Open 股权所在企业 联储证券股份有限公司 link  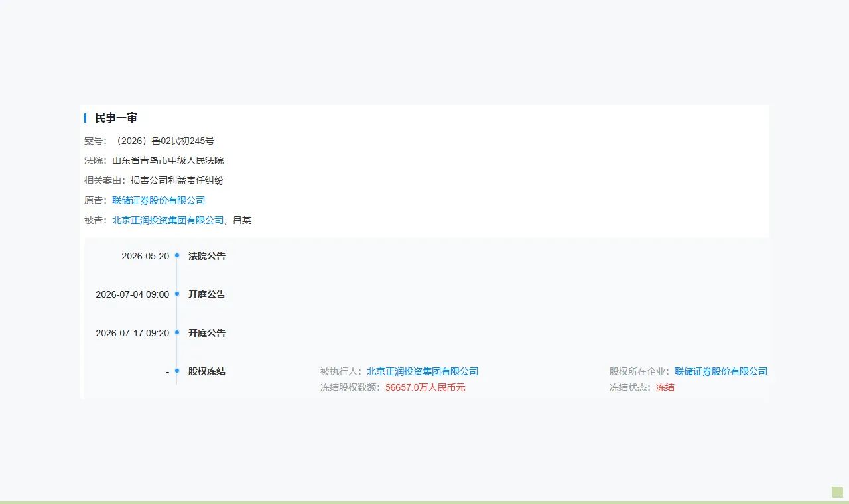(x=721, y=371)
